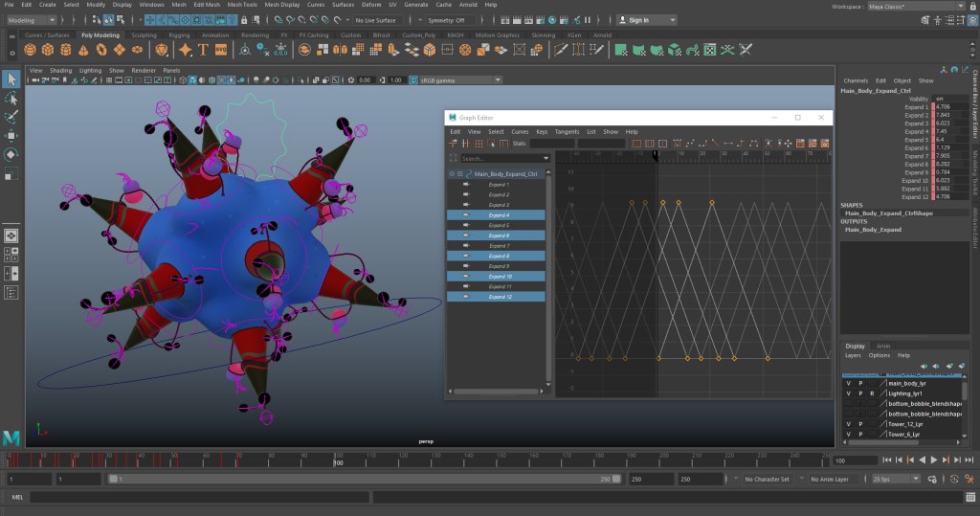Image resolution: width=980 pixels, height=516 pixels.
Task: Switch to the Rigging shelf tab
Action: point(179,35)
